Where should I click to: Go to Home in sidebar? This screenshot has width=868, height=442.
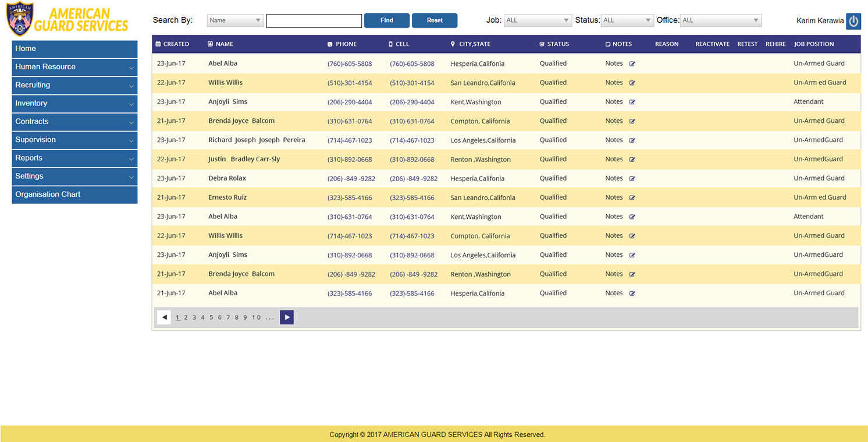pos(74,49)
